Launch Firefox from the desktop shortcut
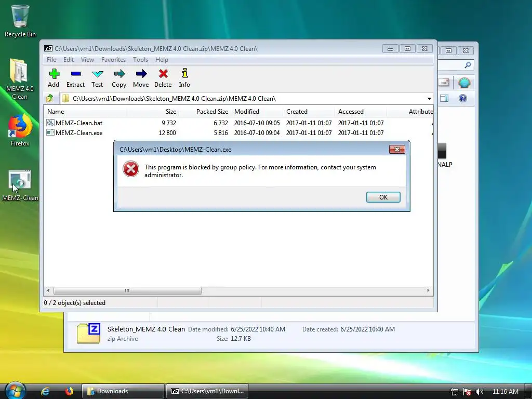This screenshot has width=532, height=399. (x=20, y=130)
